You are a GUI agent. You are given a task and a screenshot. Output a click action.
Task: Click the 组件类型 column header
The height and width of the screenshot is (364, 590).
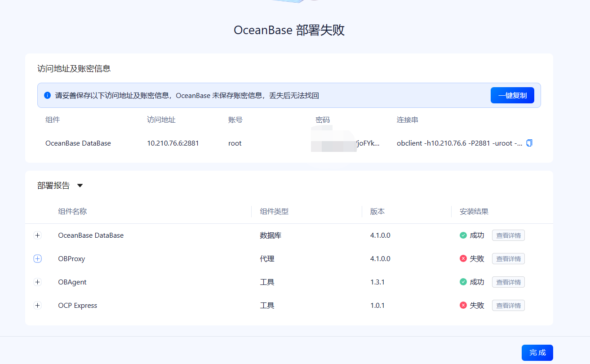(274, 211)
